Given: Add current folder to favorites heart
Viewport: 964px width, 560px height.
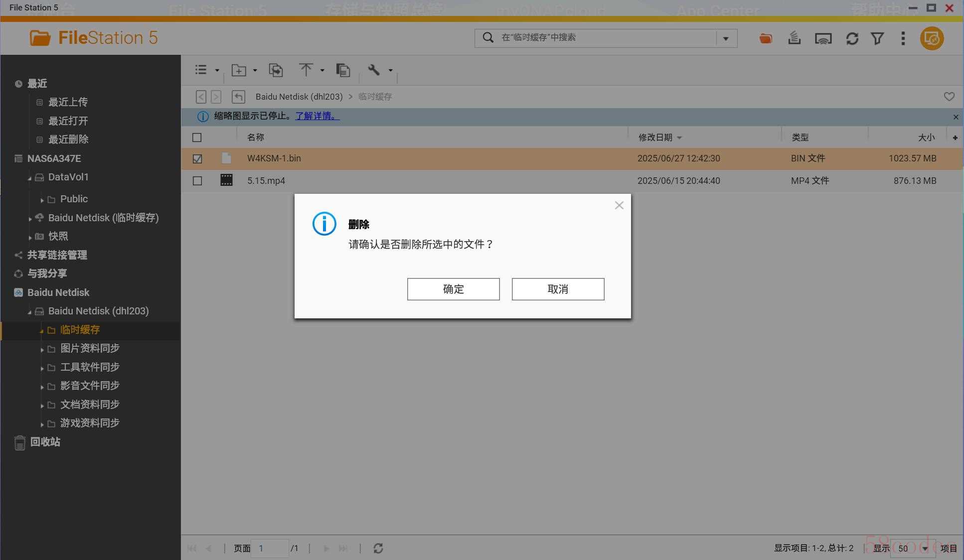Looking at the screenshot, I should [x=949, y=97].
